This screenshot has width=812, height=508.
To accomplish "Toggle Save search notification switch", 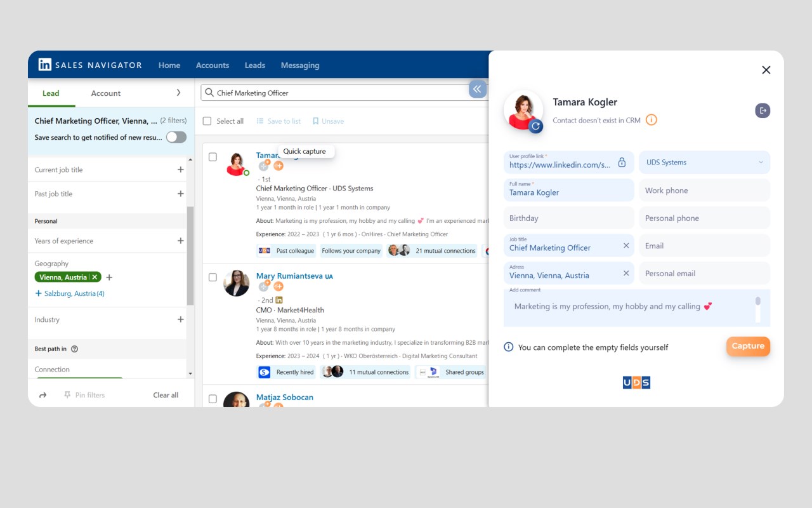I will 176,137.
